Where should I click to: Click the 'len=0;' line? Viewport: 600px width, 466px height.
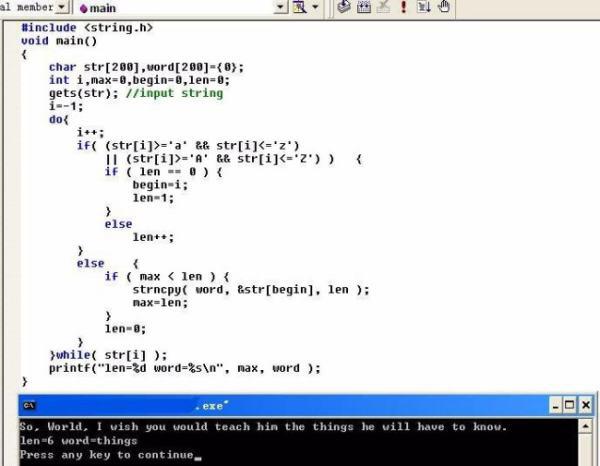click(x=125, y=329)
